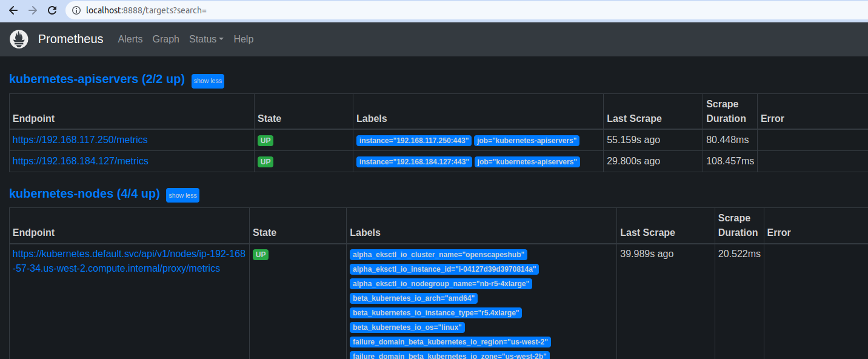Collapse kubernetes-apiservers with its show less button
The height and width of the screenshot is (359, 868).
207,81
